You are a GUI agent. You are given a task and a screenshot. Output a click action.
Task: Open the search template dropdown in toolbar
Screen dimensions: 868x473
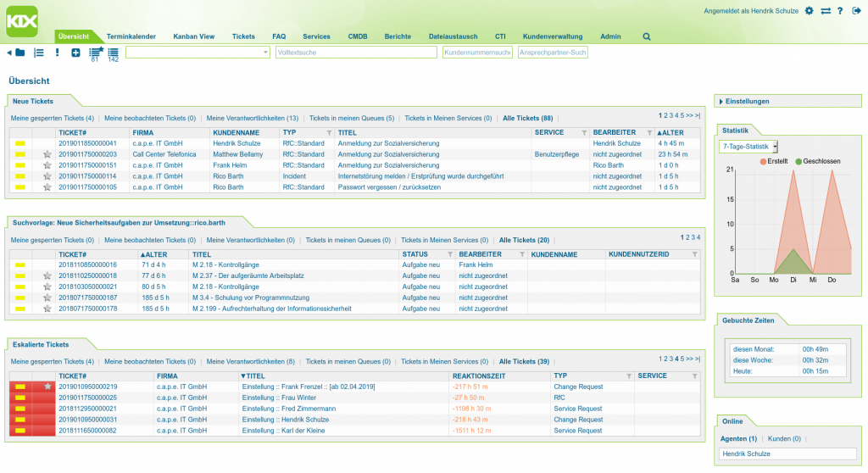198,53
